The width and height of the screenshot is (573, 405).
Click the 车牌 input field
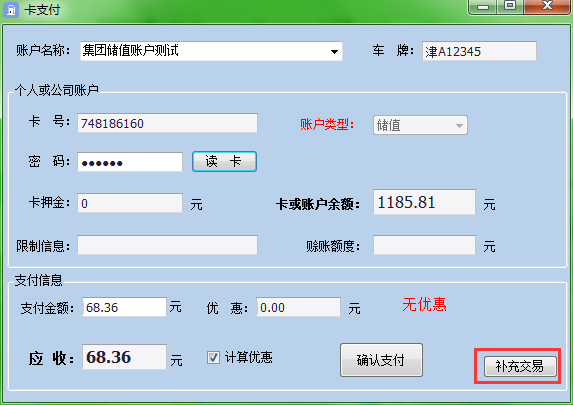(479, 51)
